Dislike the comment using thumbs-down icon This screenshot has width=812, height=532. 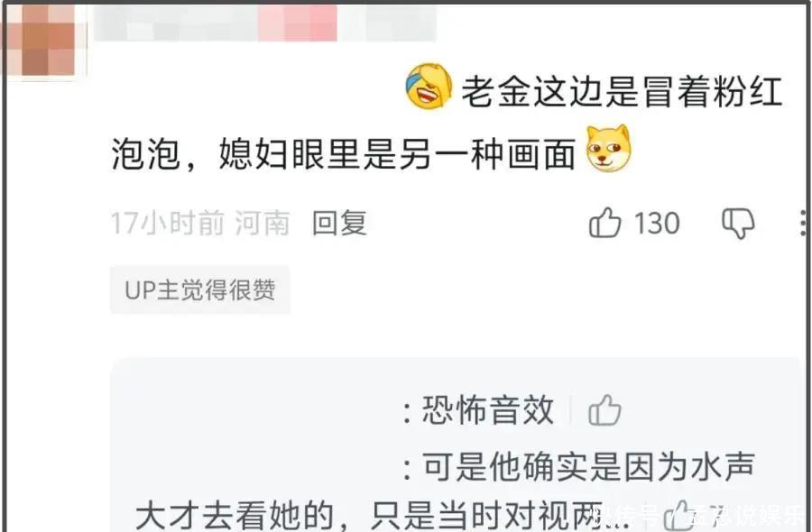pyautogui.click(x=738, y=224)
